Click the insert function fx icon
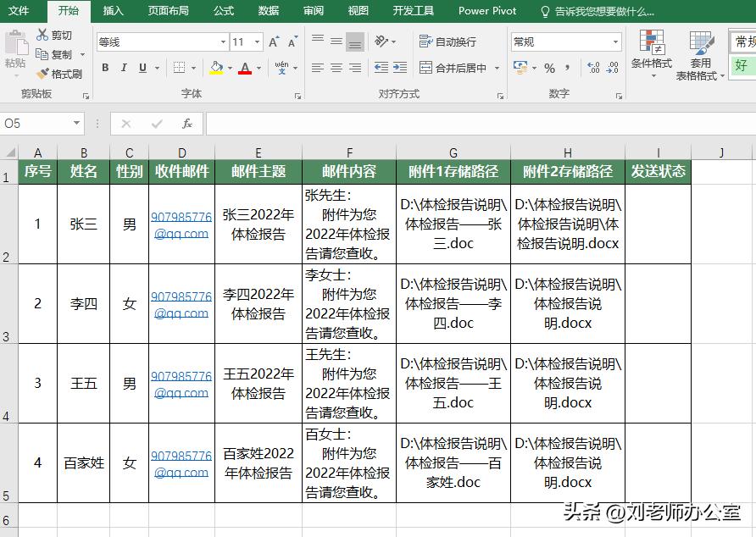 click(186, 124)
